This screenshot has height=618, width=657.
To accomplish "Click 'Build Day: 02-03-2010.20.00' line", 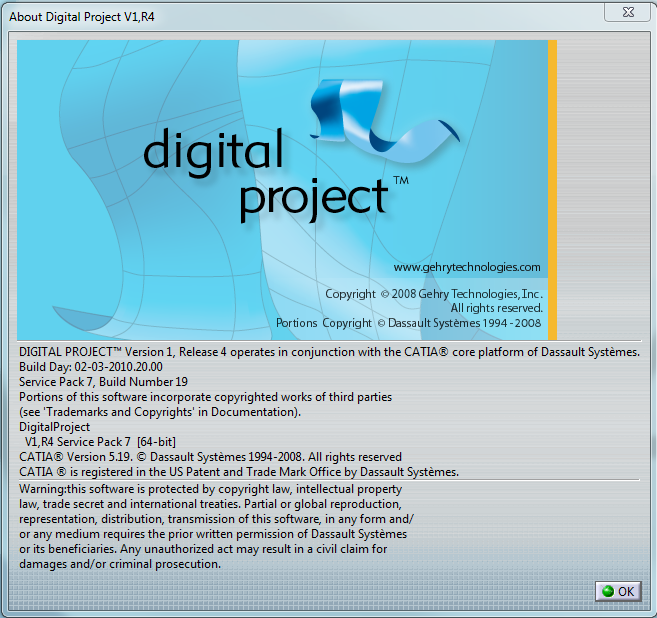I will coord(91,367).
